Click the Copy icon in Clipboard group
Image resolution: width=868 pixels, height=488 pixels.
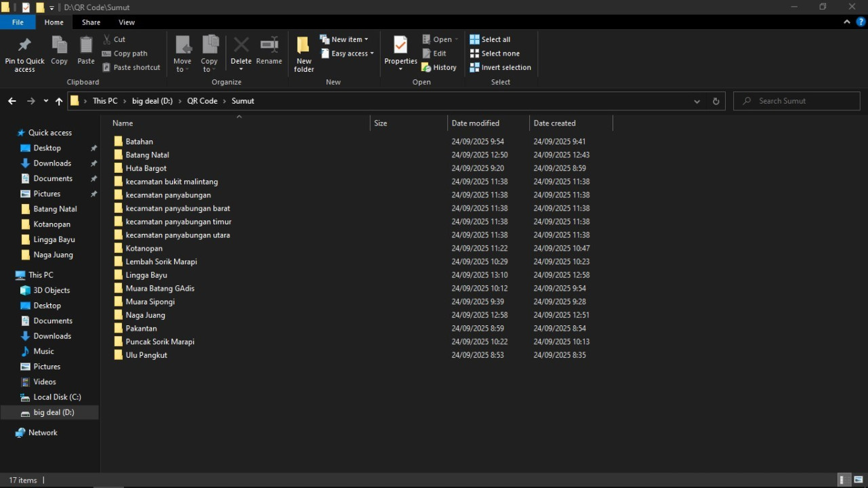click(60, 46)
